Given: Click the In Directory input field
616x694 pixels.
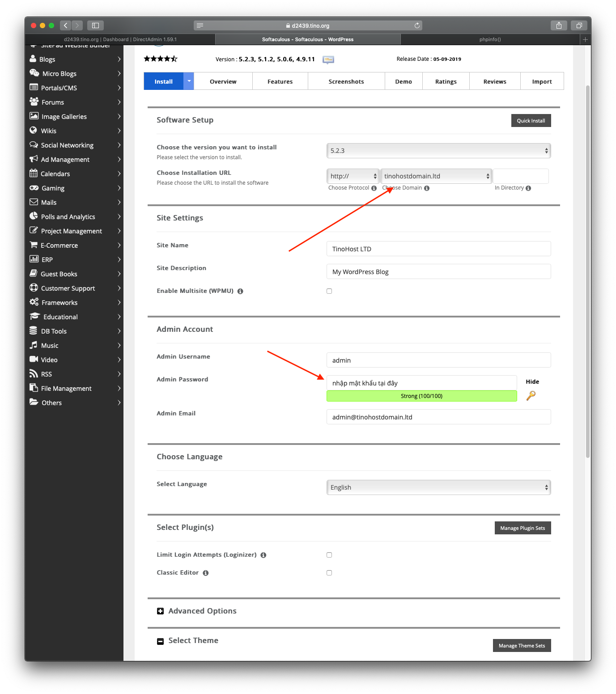Looking at the screenshot, I should (x=521, y=176).
